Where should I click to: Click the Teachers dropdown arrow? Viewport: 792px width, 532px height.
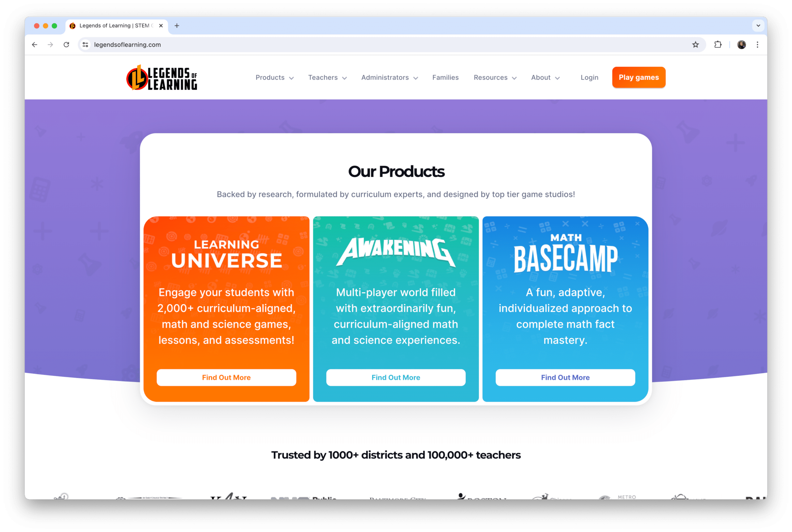pos(344,77)
